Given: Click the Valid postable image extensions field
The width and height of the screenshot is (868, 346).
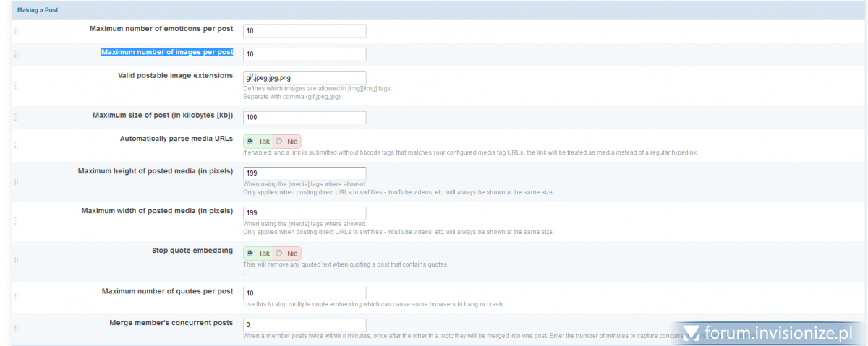Looking at the screenshot, I should pyautogui.click(x=305, y=77).
